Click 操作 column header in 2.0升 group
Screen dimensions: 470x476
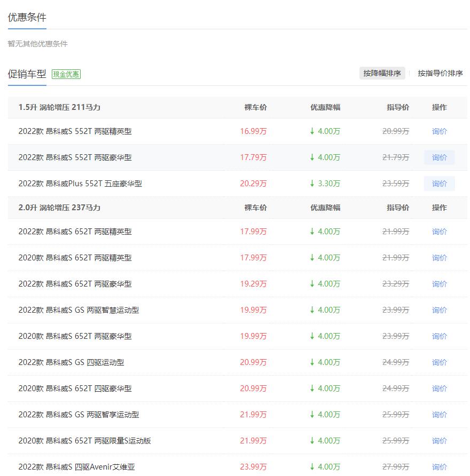click(440, 208)
